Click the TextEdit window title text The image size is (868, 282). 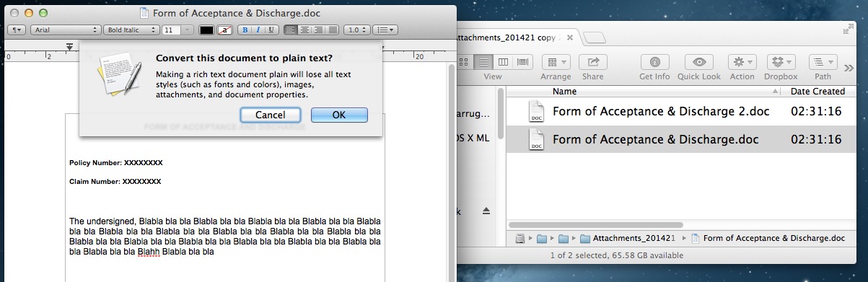point(237,13)
